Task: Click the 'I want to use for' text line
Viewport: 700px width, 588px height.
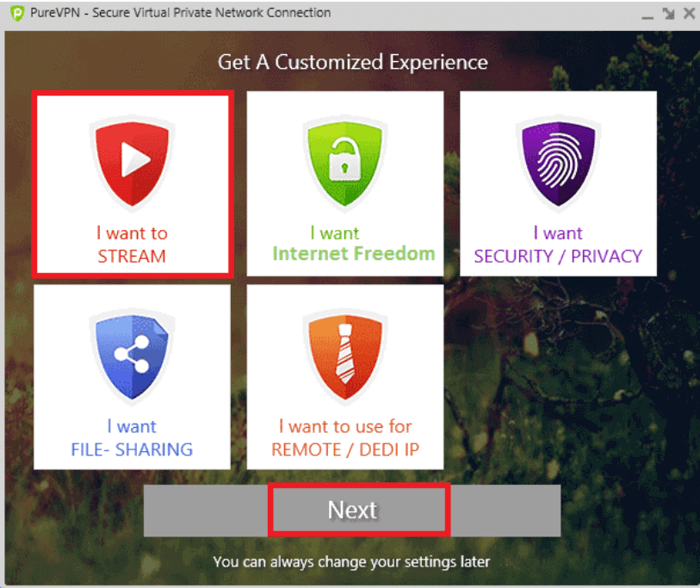Action: pos(345,426)
